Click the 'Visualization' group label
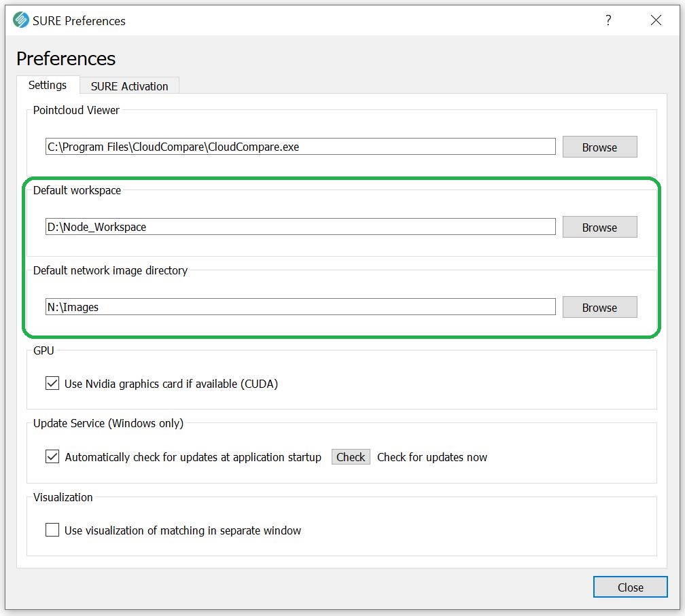Viewport: 685px width, 616px height. 63,497
